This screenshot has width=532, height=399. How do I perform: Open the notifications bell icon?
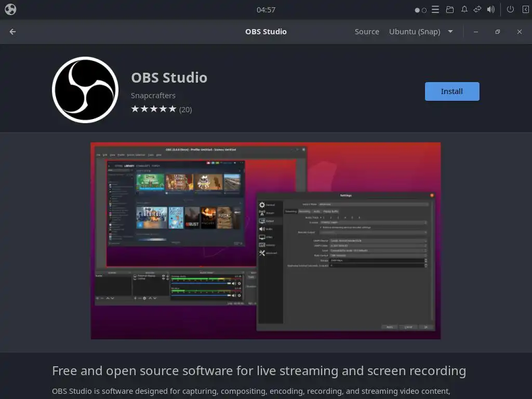[x=464, y=9]
